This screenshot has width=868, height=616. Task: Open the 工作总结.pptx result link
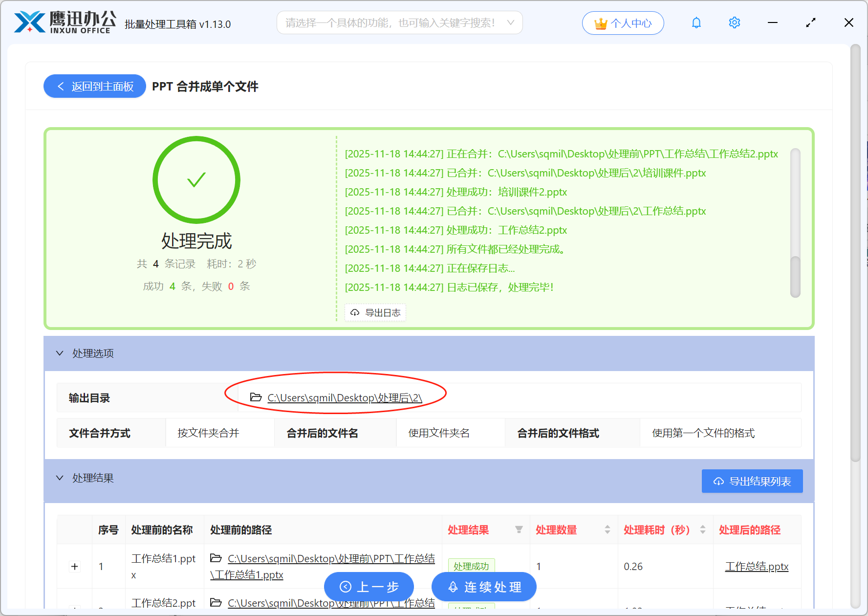(x=757, y=566)
